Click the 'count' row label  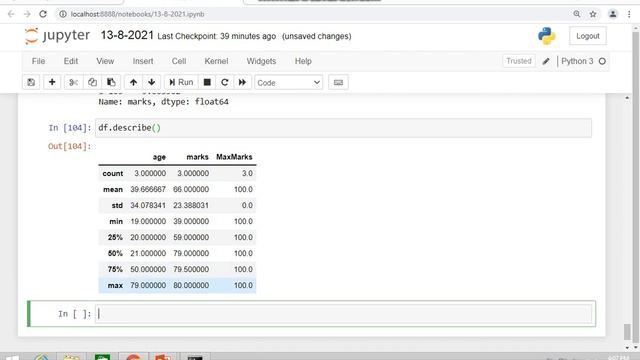[x=113, y=173]
